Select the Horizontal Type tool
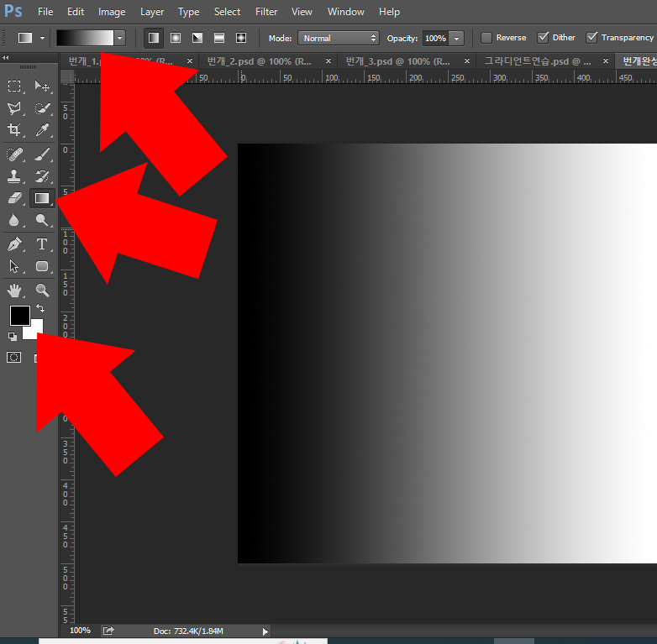This screenshot has height=644, width=657. (42, 244)
